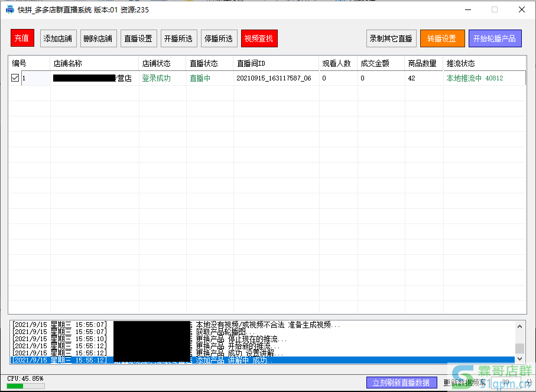Click 立刻刷新直播数据 refresh button
This screenshot has width=536, height=392.
click(401, 383)
